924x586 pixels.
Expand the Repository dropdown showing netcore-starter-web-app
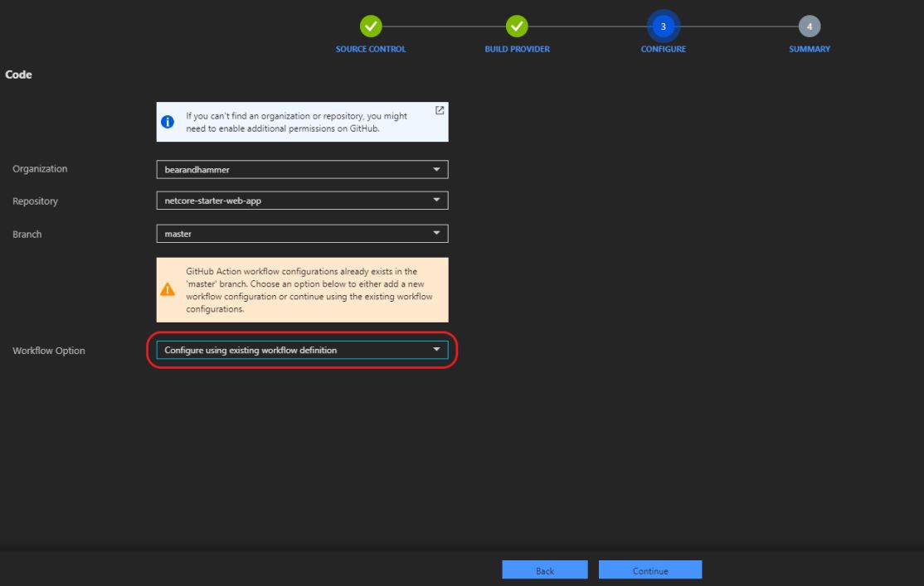[x=301, y=201]
